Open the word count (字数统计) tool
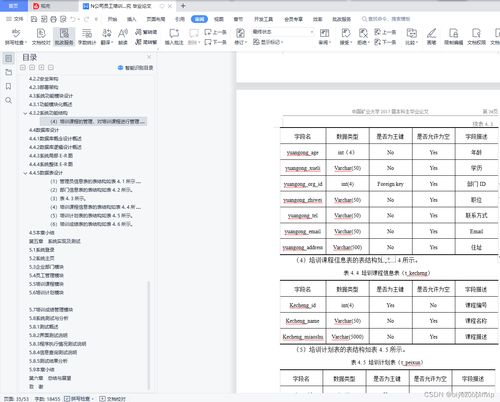Viewport: 500px width, 402px height. coord(87,36)
